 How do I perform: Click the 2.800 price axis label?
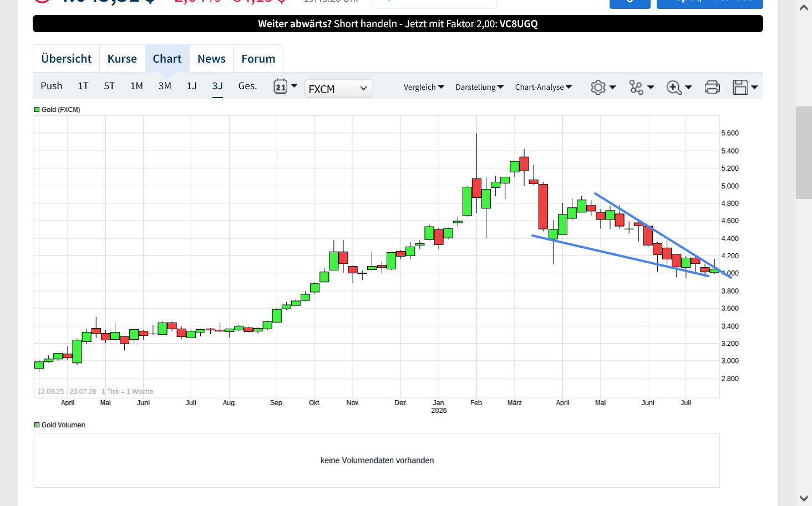730,379
